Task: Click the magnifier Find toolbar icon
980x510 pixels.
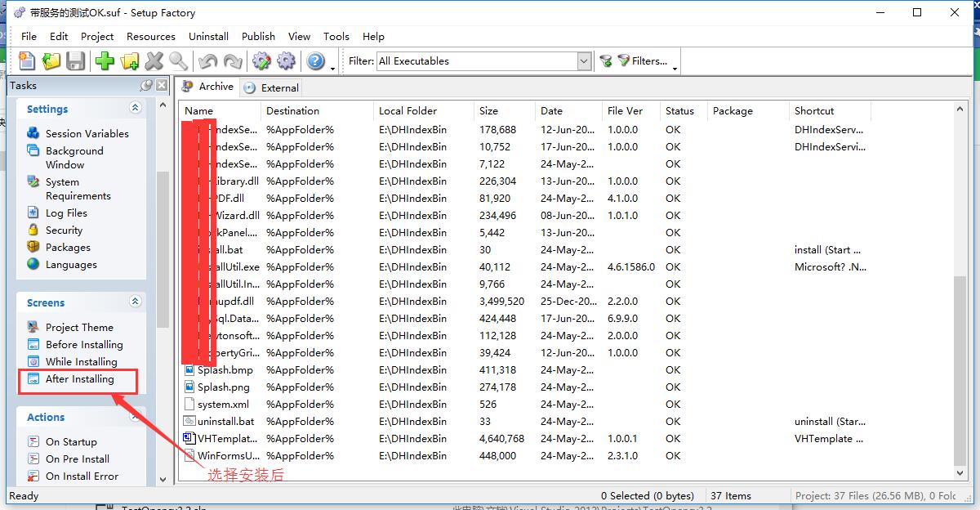Action: coord(178,61)
